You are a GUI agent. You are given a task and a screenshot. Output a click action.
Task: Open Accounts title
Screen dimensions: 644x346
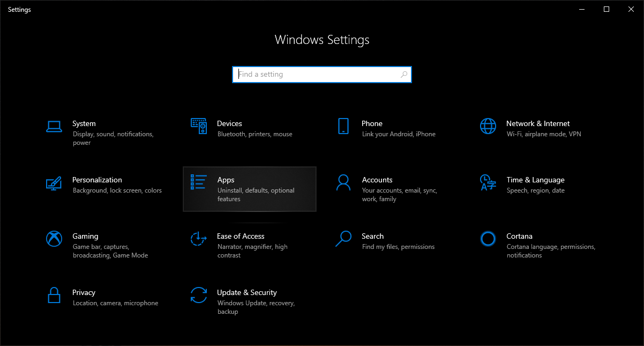377,180
